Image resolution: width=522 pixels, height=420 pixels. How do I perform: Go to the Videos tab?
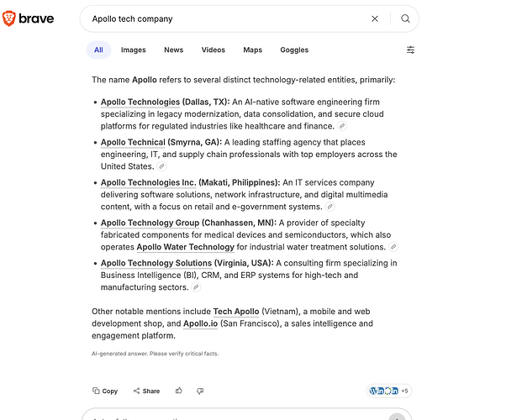point(213,50)
